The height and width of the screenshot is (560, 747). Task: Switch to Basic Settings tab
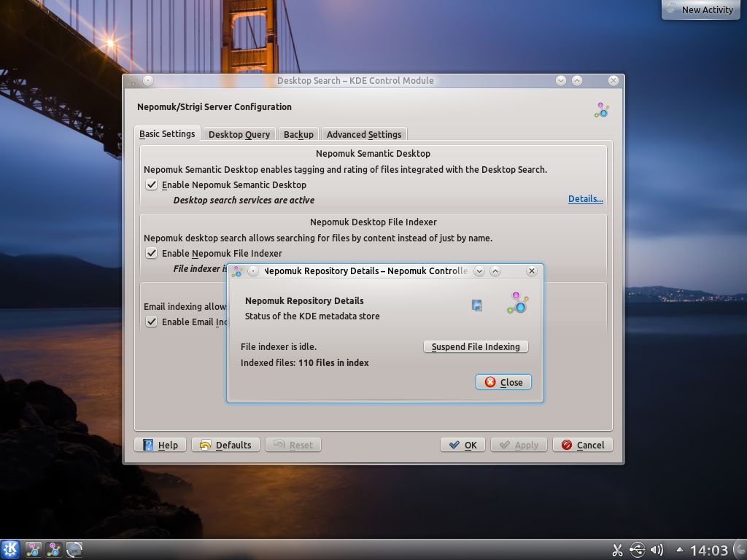coord(167,134)
